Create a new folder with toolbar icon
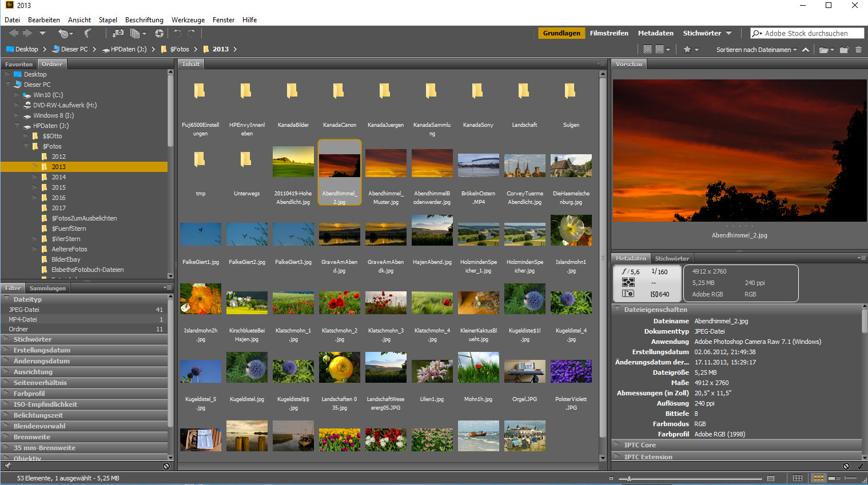The image size is (868, 485). [x=845, y=50]
